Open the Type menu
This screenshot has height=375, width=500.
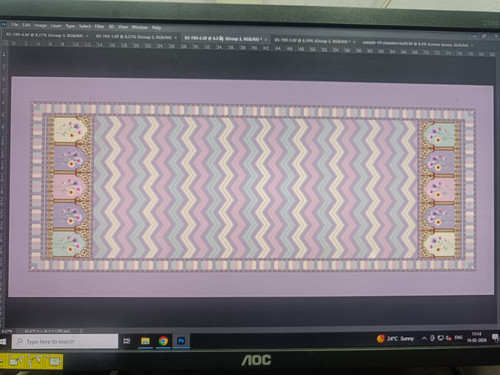[x=70, y=26]
